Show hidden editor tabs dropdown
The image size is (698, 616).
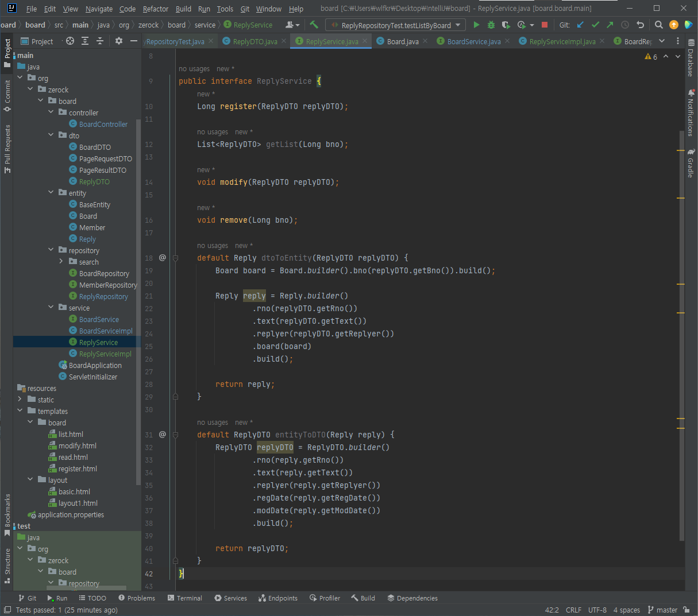coord(662,41)
